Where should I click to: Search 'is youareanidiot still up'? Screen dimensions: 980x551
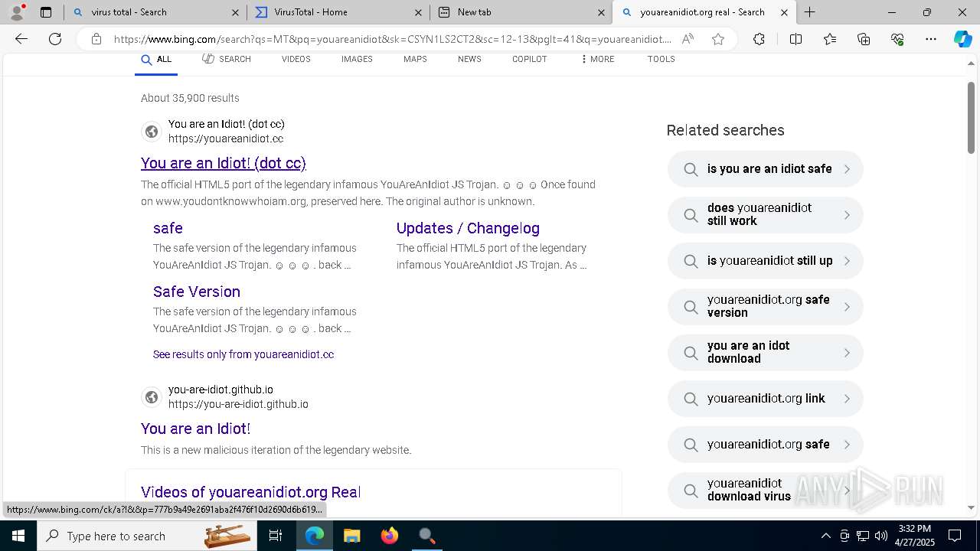(766, 261)
